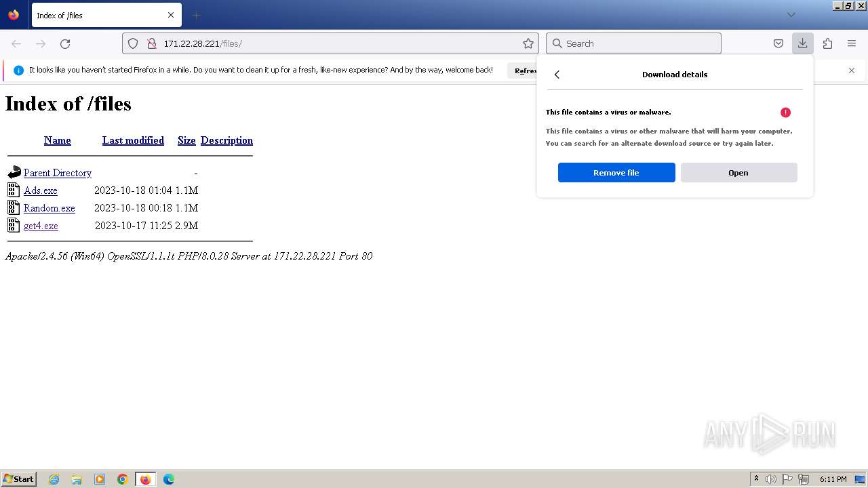Click get4.exe size 2.9M

click(x=186, y=226)
